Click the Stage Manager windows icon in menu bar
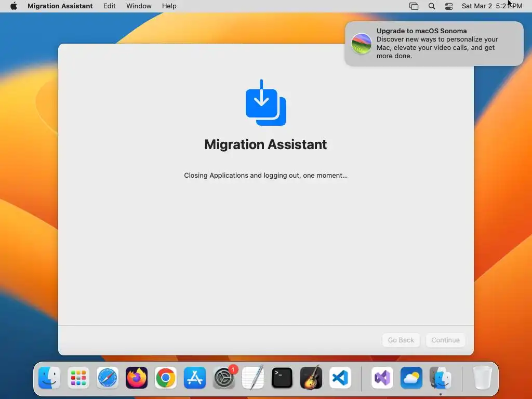The width and height of the screenshot is (532, 399). point(414,6)
